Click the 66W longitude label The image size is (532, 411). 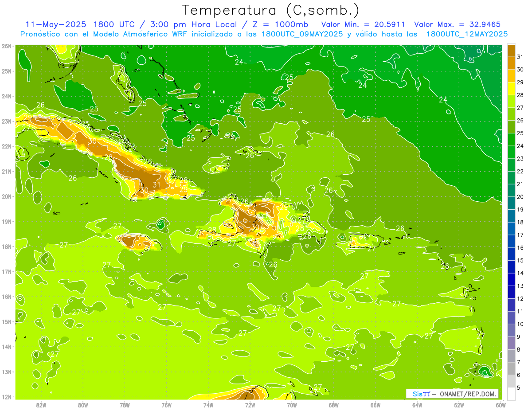(x=376, y=404)
